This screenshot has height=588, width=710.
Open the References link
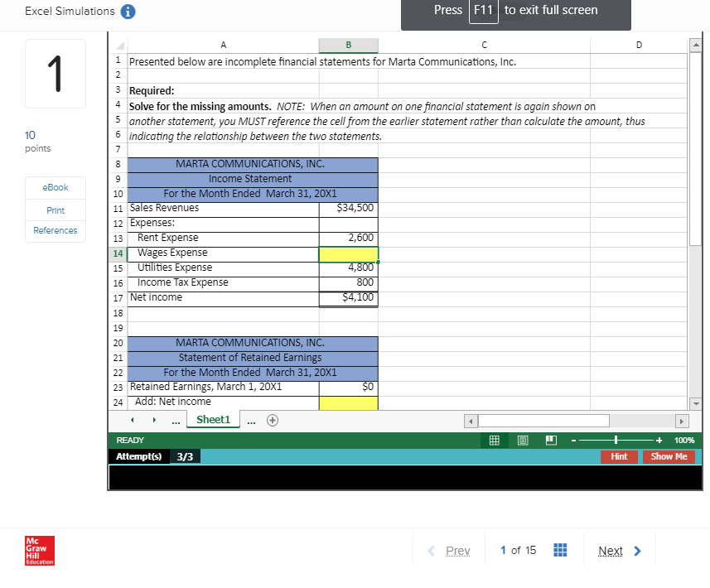[x=56, y=230]
